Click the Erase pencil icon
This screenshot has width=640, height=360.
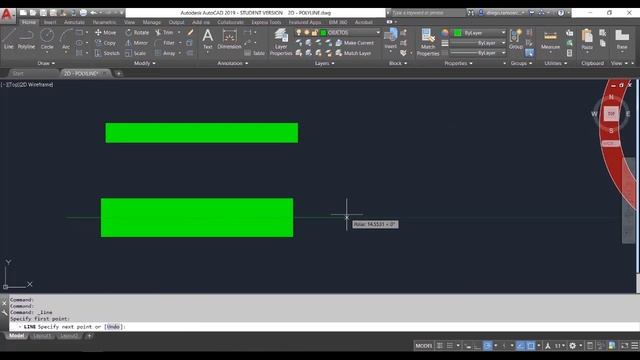point(190,32)
